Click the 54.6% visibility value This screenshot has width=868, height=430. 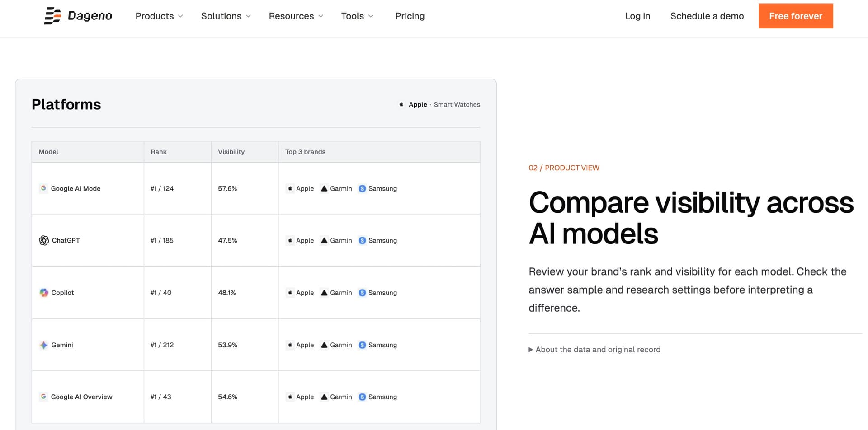(x=227, y=397)
